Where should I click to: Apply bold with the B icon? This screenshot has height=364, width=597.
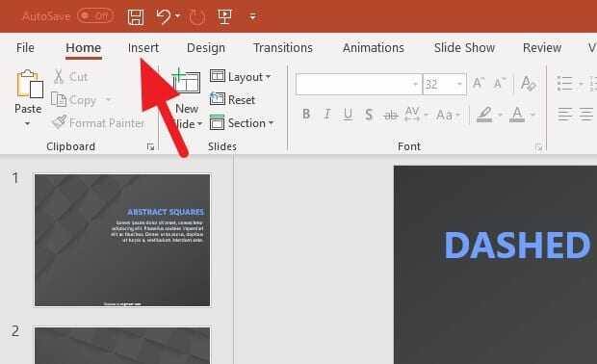(x=306, y=114)
